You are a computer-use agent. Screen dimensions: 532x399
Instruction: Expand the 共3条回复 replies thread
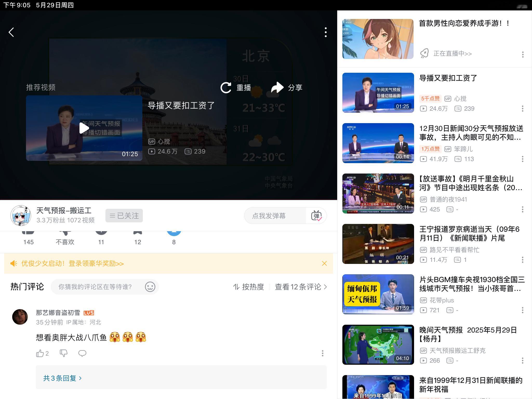coord(62,378)
